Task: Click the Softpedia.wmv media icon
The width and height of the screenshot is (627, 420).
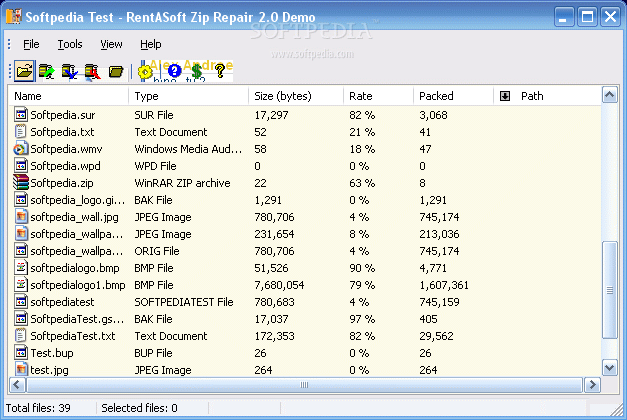Action: 21,149
